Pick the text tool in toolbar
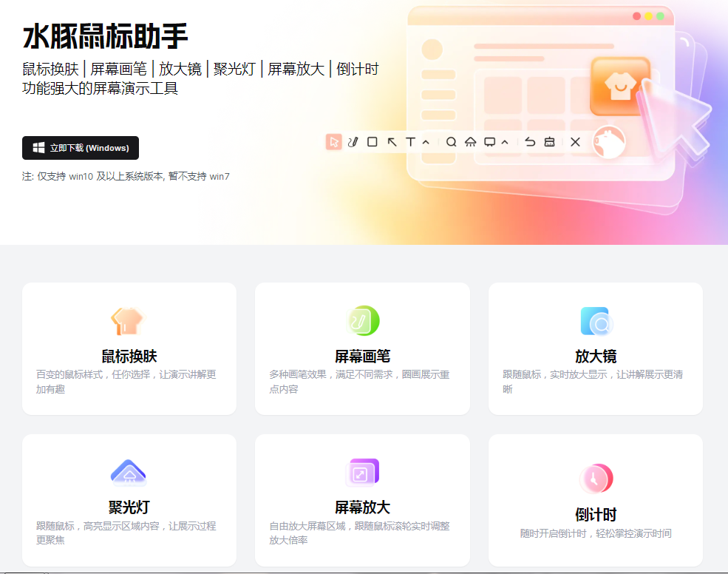The image size is (728, 574). click(410, 142)
